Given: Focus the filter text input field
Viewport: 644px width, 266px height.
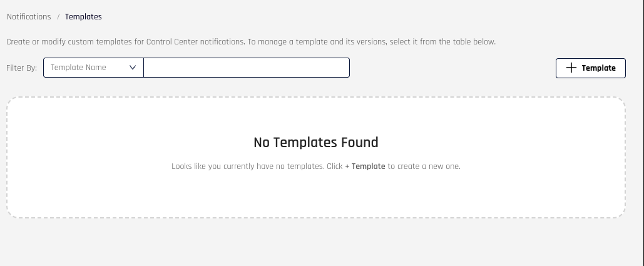Looking at the screenshot, I should coord(247,68).
